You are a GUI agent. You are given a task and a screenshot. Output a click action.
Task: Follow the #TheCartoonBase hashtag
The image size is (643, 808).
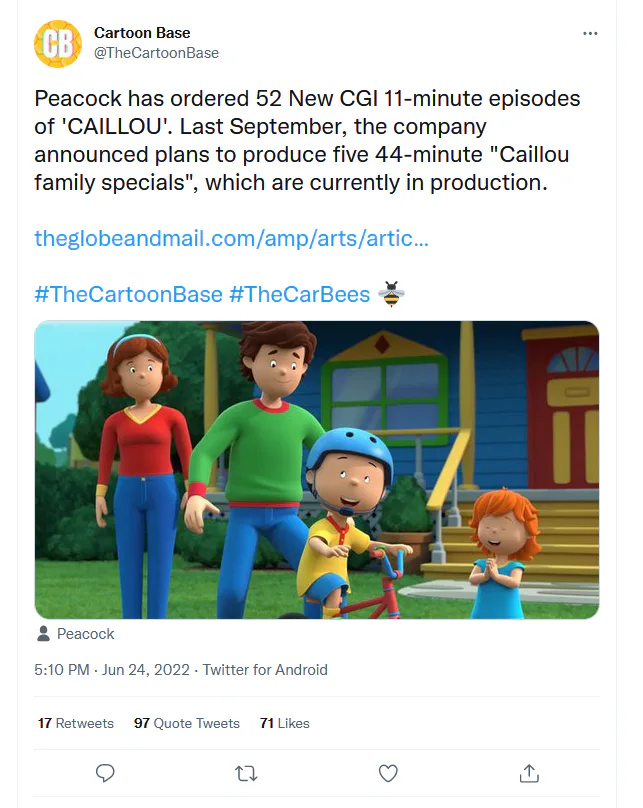pyautogui.click(x=128, y=294)
